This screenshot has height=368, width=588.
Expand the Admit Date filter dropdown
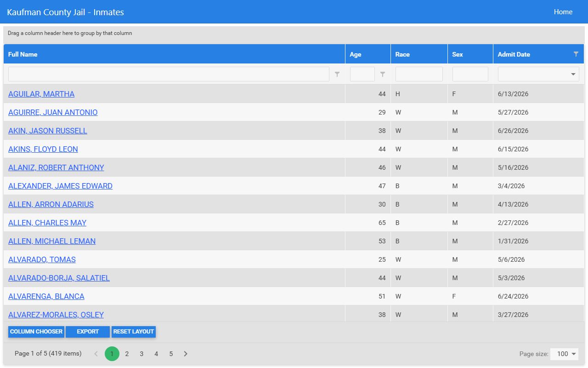pyautogui.click(x=573, y=74)
